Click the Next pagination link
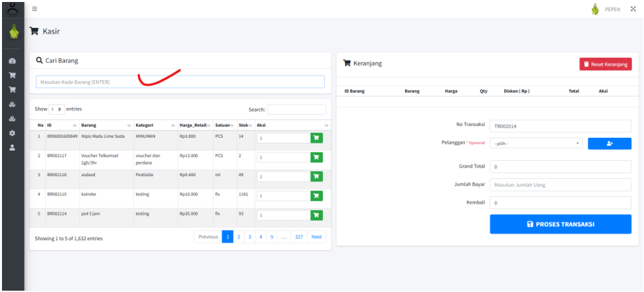 [x=316, y=236]
